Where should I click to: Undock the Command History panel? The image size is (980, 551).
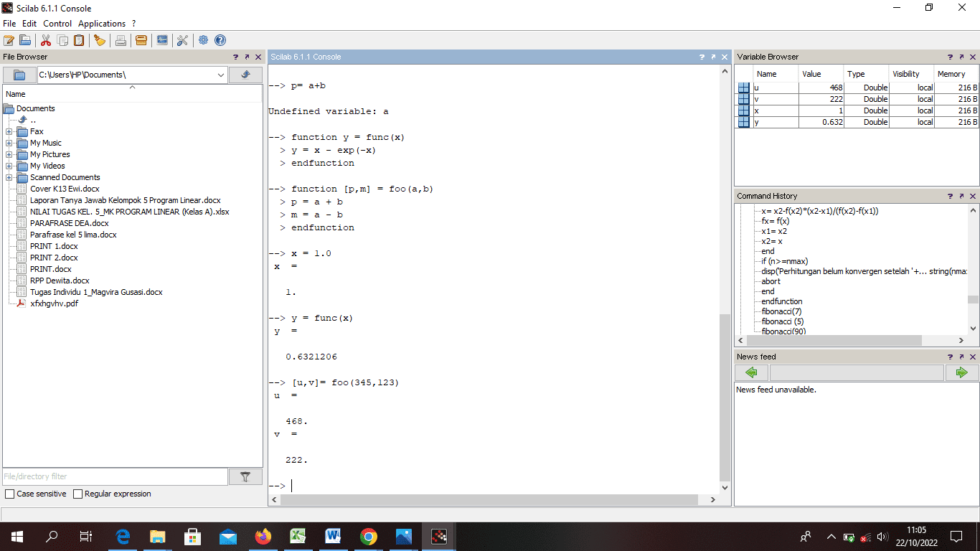[x=961, y=196]
